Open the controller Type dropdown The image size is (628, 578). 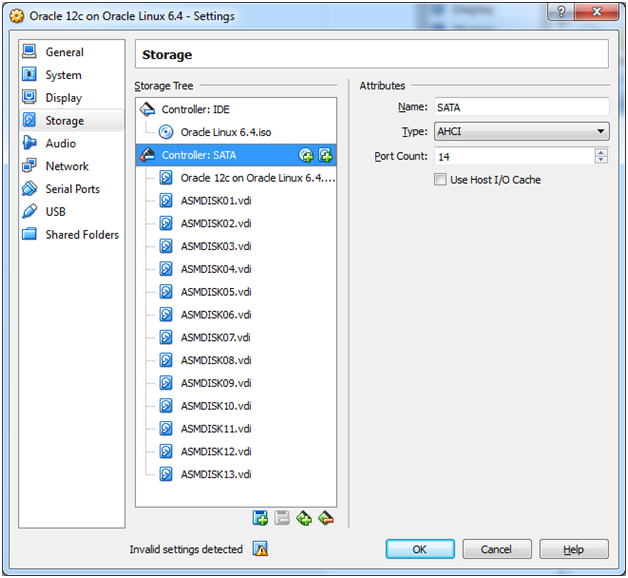click(x=521, y=131)
